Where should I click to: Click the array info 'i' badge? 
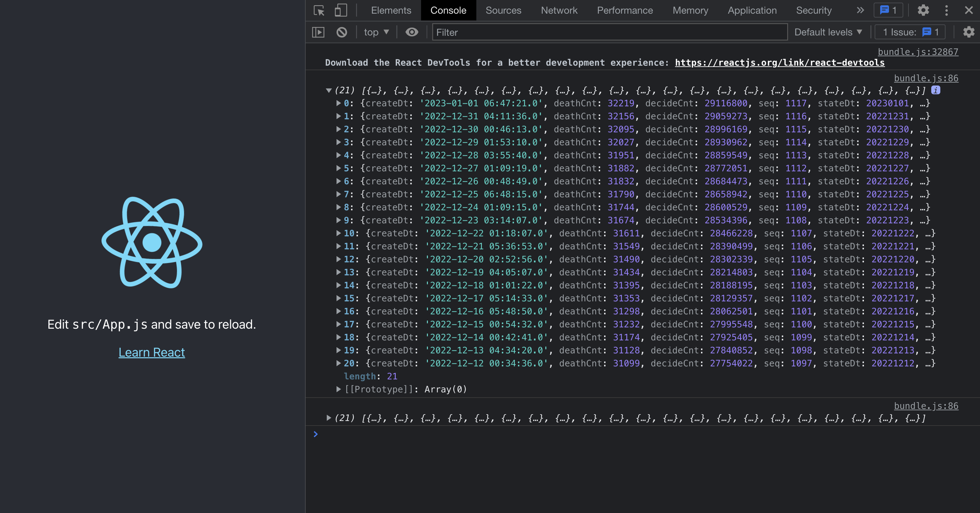coord(935,90)
